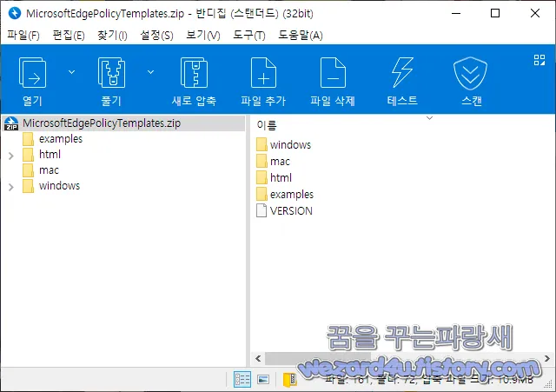Click the 풀기 (Extract) toolbar icon
The image size is (556, 392).
click(111, 73)
